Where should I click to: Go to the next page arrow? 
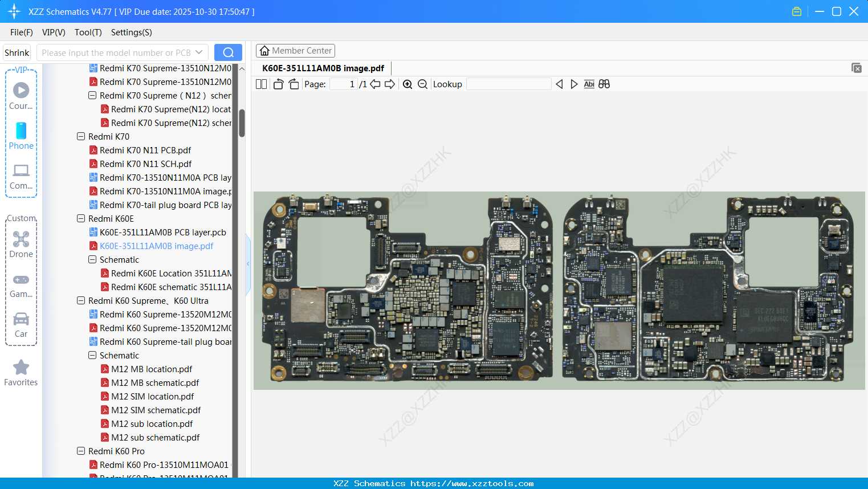(x=389, y=84)
